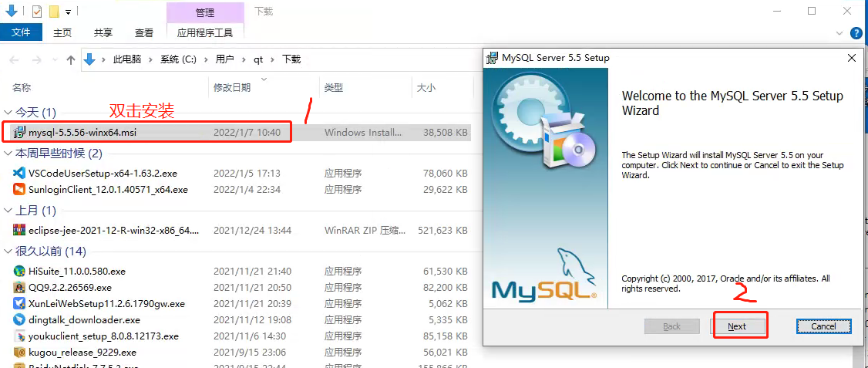Click the 56,021 KB size cell
The width and height of the screenshot is (868, 368).
[x=445, y=352]
